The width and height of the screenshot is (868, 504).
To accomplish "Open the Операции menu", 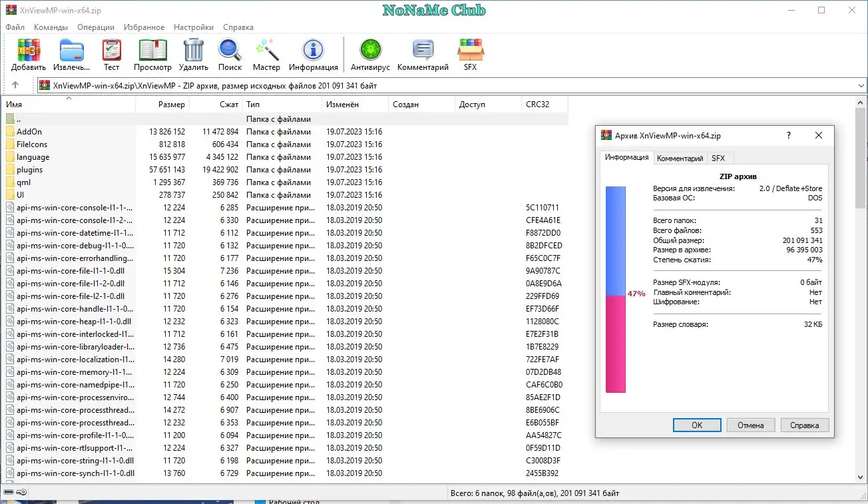I will coord(96,27).
